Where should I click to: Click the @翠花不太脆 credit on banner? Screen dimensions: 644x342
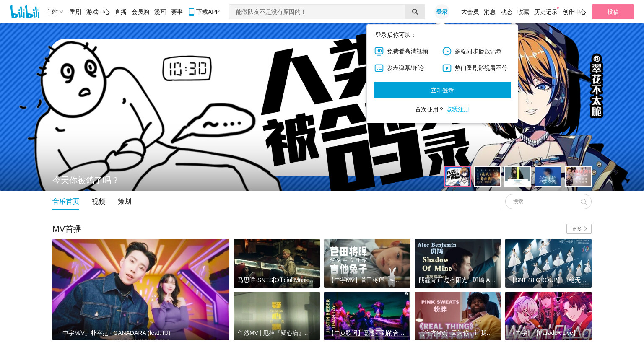597,85
